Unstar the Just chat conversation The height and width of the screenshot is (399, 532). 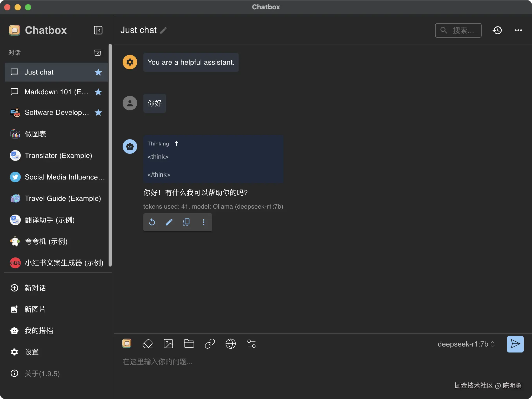(x=98, y=72)
